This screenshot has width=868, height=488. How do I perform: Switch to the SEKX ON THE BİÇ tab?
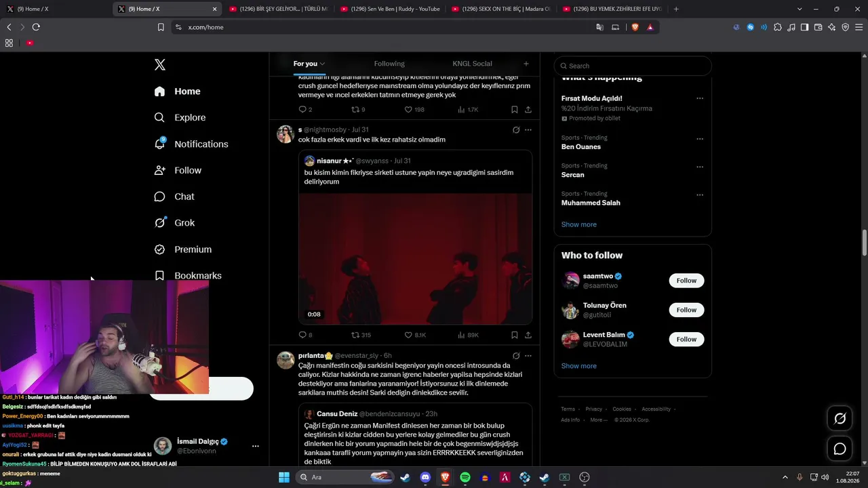coord(501,9)
